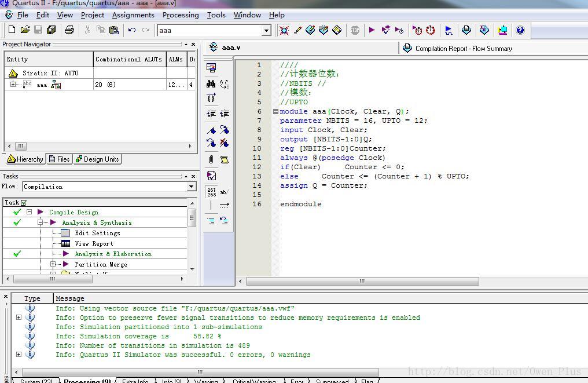Click Edit Settings in Tasks list
The image size is (588, 383).
click(x=97, y=233)
